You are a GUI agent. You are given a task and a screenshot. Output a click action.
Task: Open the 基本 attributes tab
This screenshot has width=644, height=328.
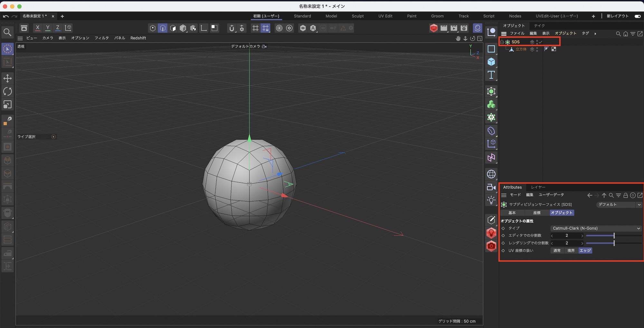(512, 213)
